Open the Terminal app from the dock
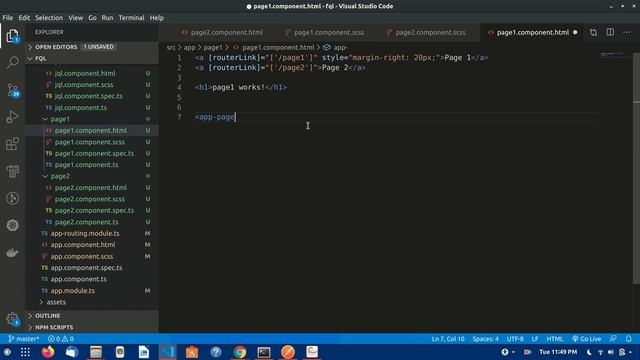 (264, 352)
